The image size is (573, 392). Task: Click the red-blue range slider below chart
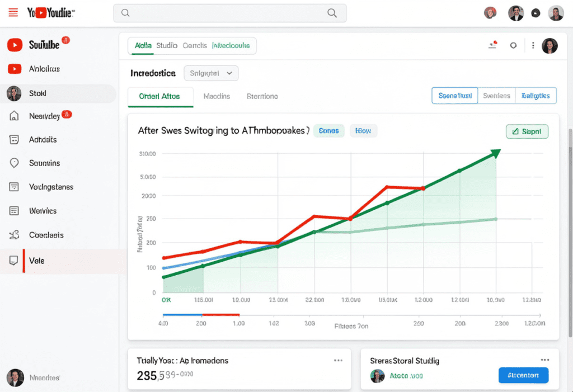coord(200,315)
